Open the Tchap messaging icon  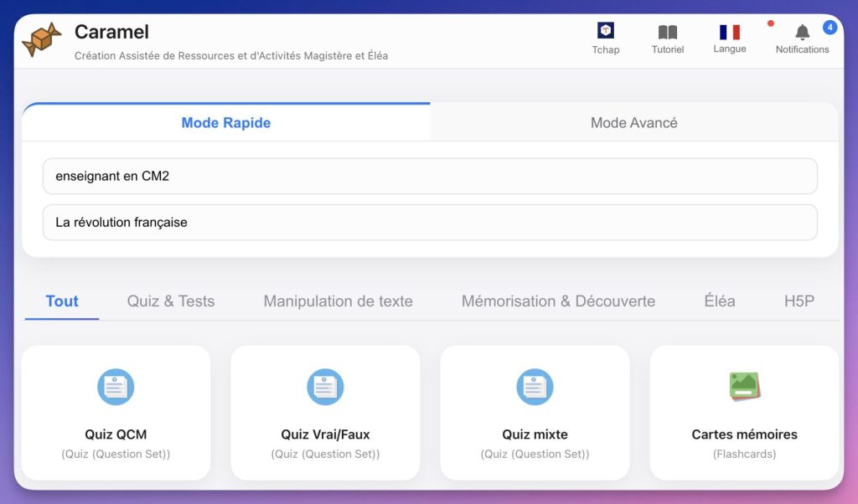pos(605,31)
